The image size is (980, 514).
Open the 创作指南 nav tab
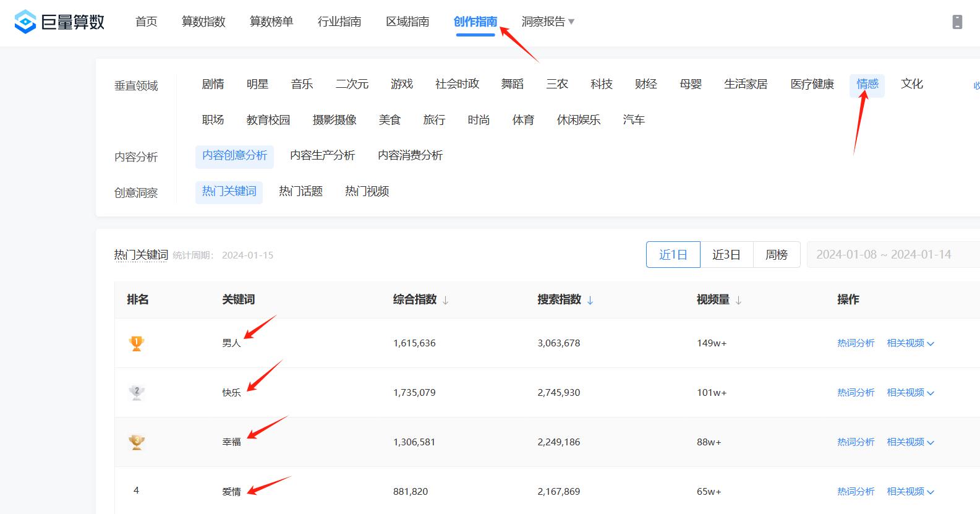475,22
